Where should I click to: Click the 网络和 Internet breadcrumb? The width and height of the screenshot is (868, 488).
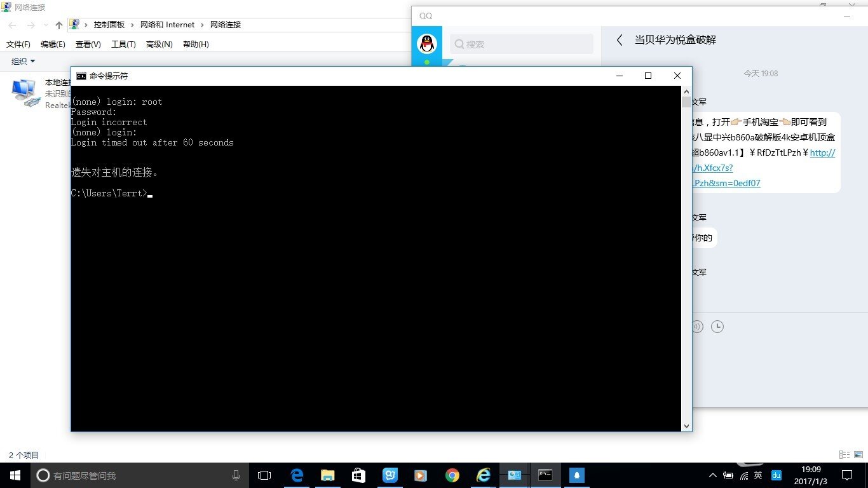click(x=167, y=25)
